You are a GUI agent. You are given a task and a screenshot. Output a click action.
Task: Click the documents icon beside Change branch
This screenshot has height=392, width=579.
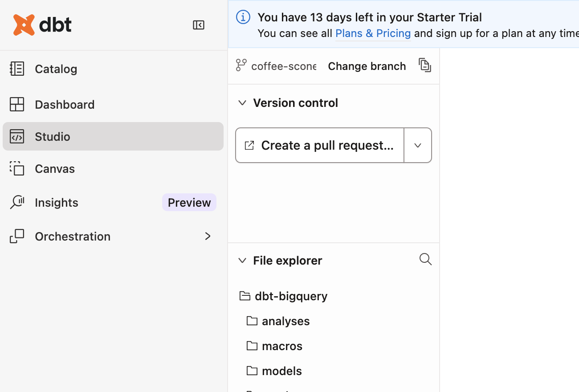point(425,65)
